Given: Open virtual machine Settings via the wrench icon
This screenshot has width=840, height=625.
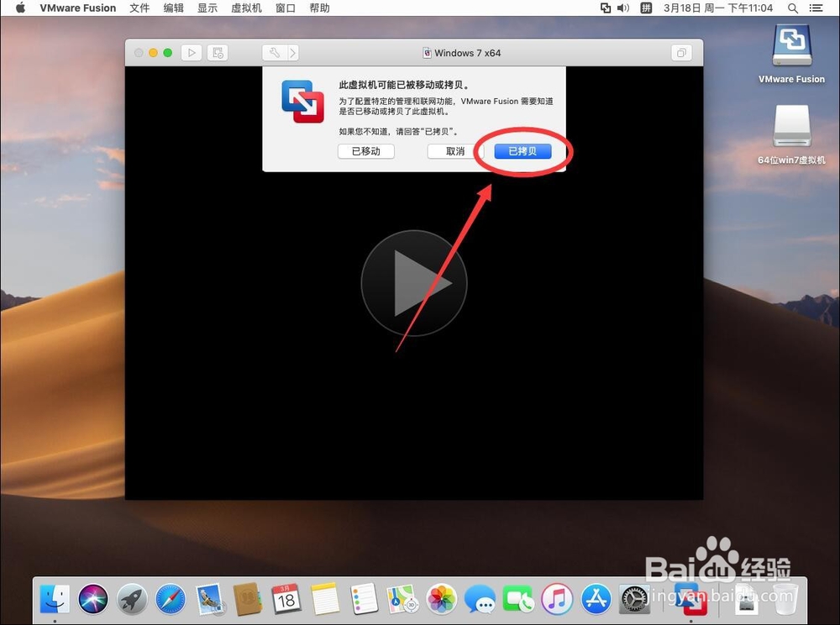Looking at the screenshot, I should (x=276, y=52).
